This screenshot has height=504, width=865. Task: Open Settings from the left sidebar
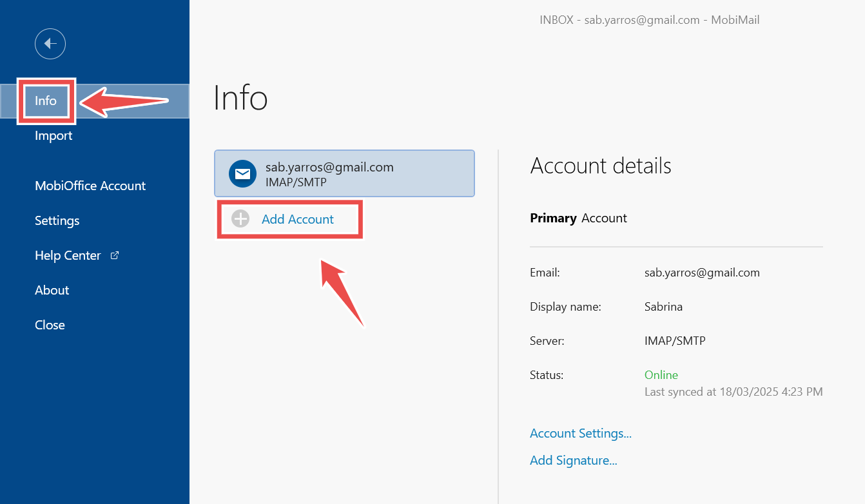tap(57, 220)
